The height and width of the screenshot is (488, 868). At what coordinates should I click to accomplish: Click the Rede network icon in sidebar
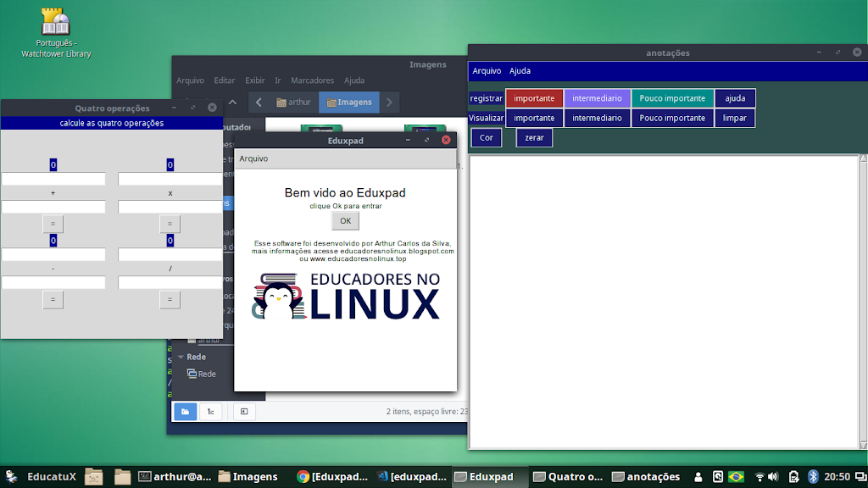pyautogui.click(x=192, y=374)
